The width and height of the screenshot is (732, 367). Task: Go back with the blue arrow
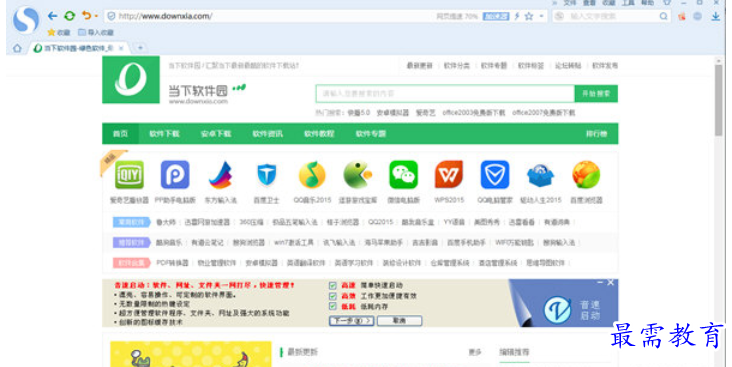click(x=52, y=16)
